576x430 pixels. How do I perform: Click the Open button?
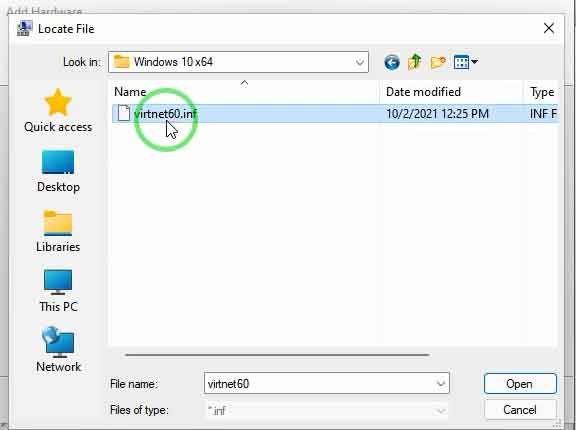pyautogui.click(x=520, y=384)
